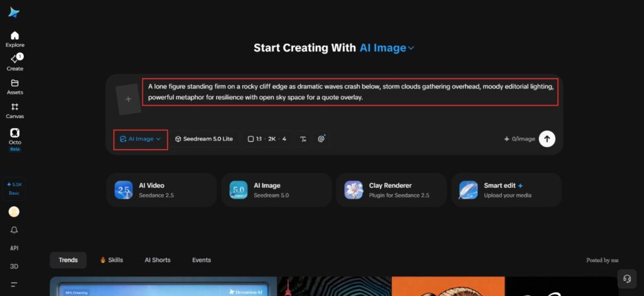Add a reference image with the plus tile
The width and height of the screenshot is (644, 296).
coord(128,99)
